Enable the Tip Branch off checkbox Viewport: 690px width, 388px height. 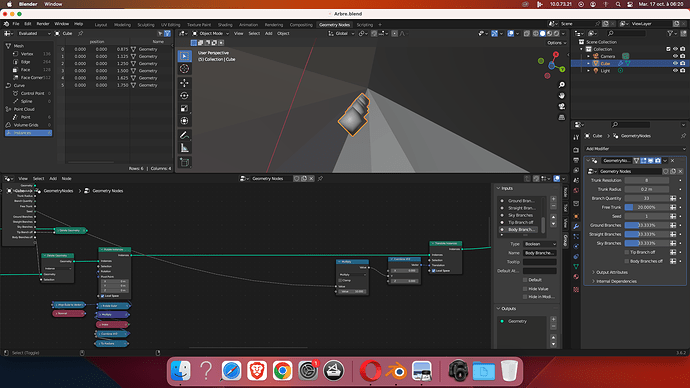627,252
